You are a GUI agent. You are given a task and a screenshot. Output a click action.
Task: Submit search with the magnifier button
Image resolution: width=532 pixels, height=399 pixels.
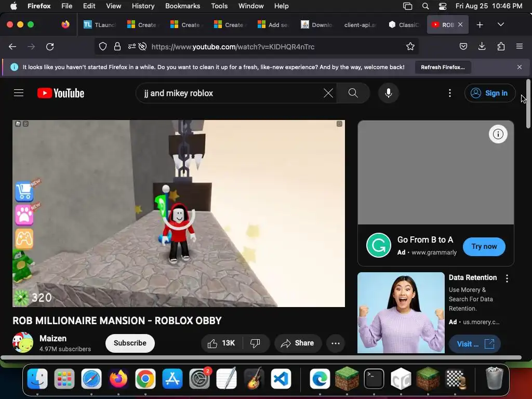pos(353,93)
